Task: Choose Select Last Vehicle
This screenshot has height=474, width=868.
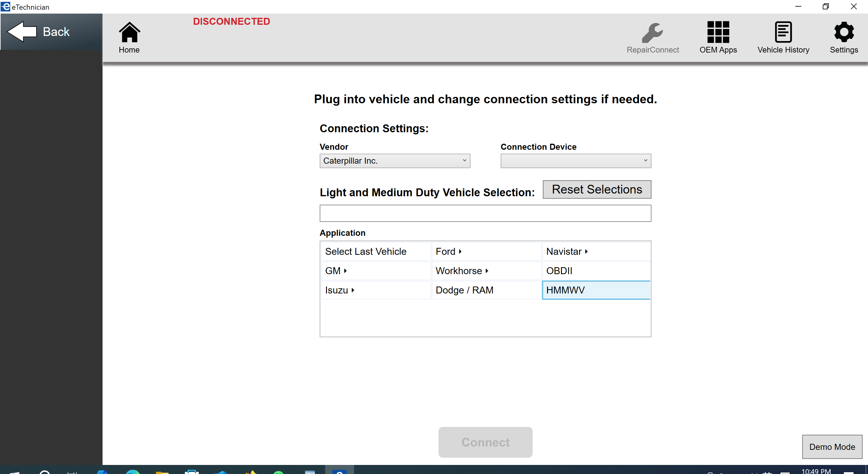Action: pos(376,251)
